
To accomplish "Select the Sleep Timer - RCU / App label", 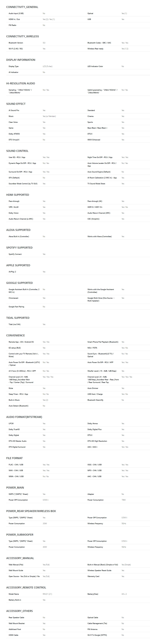I will click(18, 394).
